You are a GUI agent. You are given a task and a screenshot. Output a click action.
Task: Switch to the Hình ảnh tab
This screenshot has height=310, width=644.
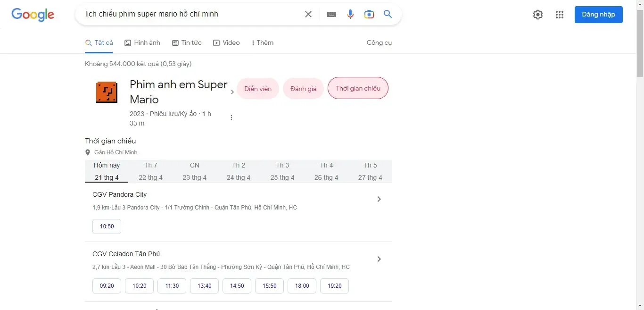point(142,42)
